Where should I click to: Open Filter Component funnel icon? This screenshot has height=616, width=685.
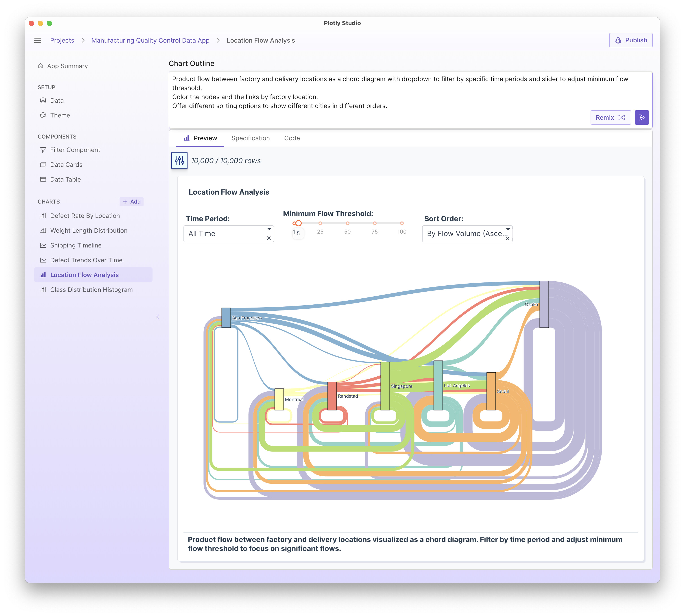pyautogui.click(x=43, y=150)
